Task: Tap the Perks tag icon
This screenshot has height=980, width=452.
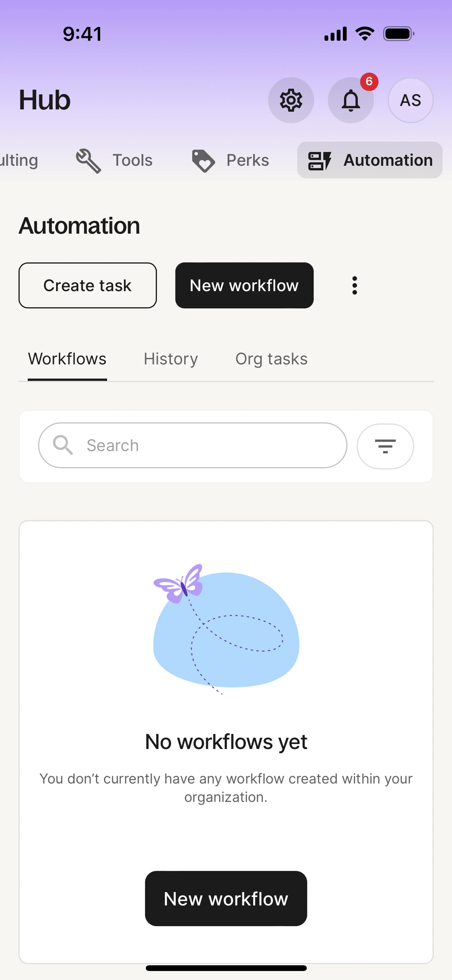Action: point(203,161)
